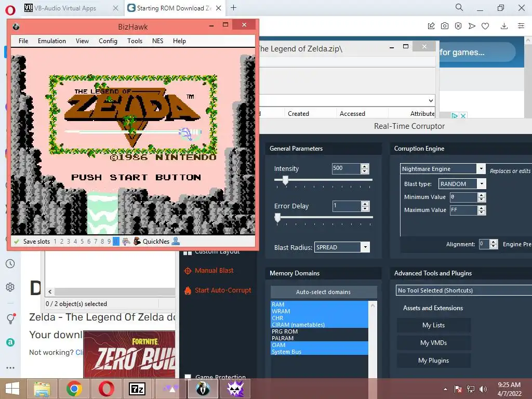Open Opera's easy setup sliders icon

tap(521, 26)
